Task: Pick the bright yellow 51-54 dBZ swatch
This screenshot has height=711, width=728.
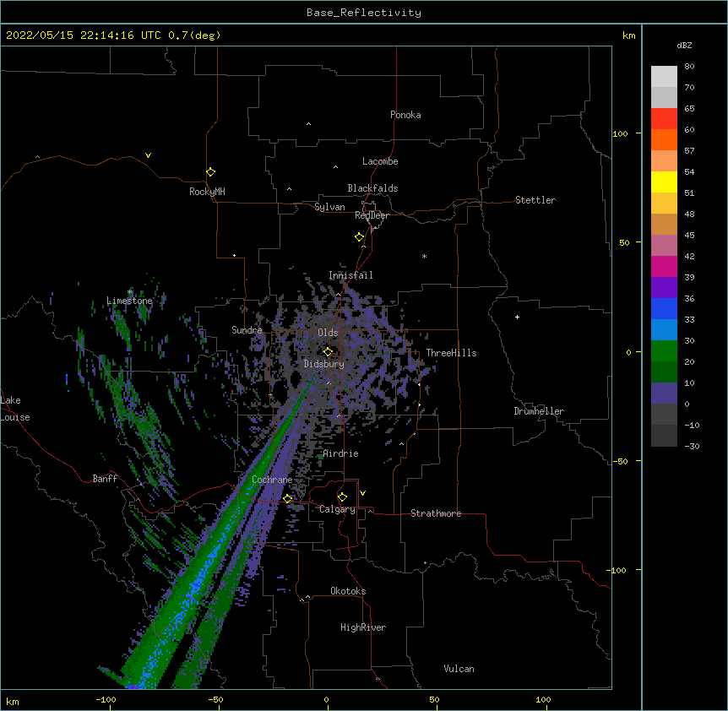Action: tap(664, 182)
